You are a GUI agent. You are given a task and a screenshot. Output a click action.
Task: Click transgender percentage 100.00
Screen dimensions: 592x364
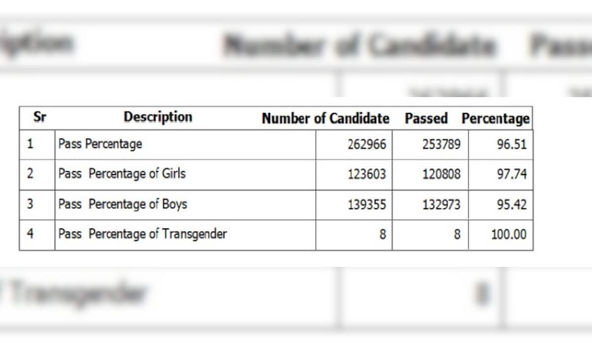[x=509, y=235]
